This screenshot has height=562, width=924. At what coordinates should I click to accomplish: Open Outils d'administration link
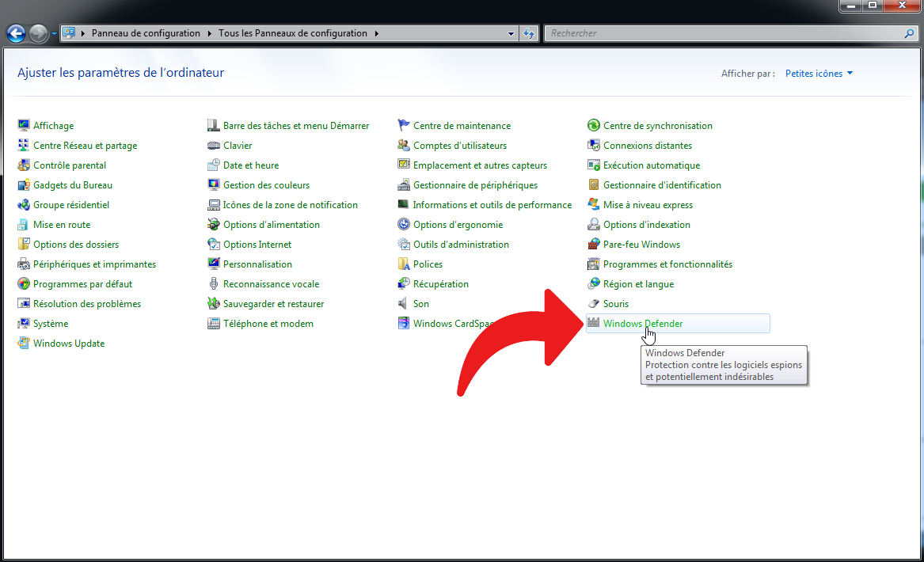coord(461,245)
